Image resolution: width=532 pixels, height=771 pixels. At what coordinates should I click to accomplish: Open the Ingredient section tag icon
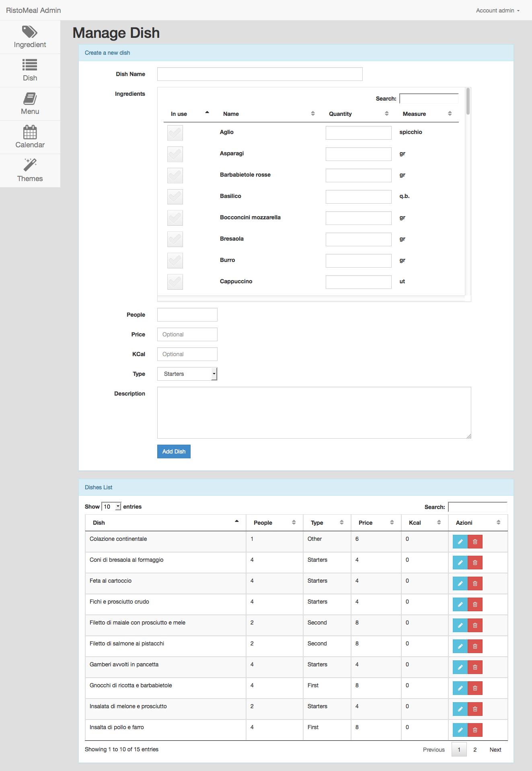click(30, 31)
